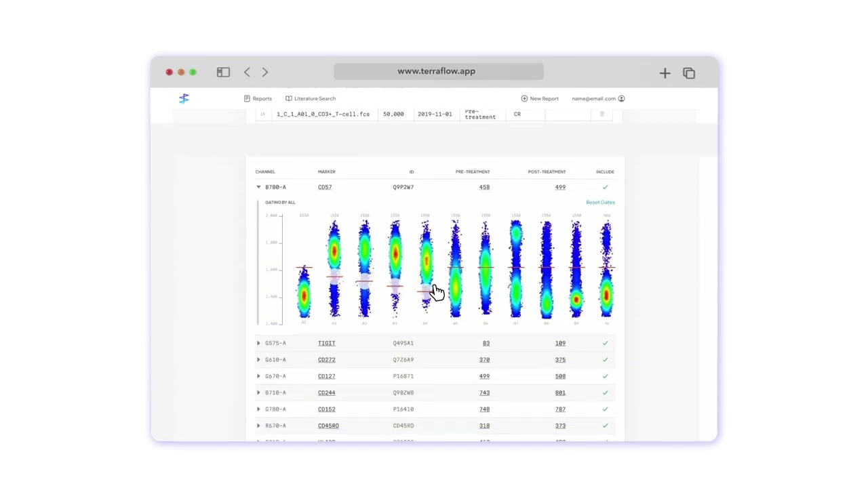Go back with the browser back arrow
Image resolution: width=868 pixels, height=488 pixels.
247,72
